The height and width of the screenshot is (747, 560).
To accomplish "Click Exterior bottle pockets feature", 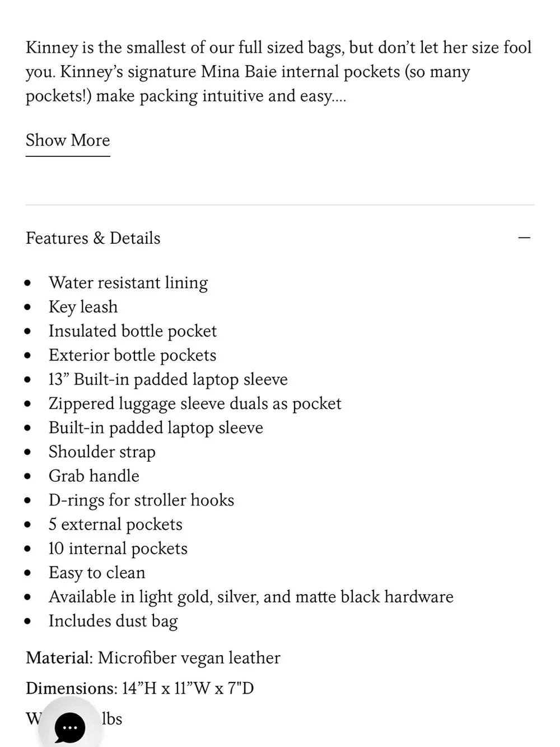I will (x=133, y=355).
